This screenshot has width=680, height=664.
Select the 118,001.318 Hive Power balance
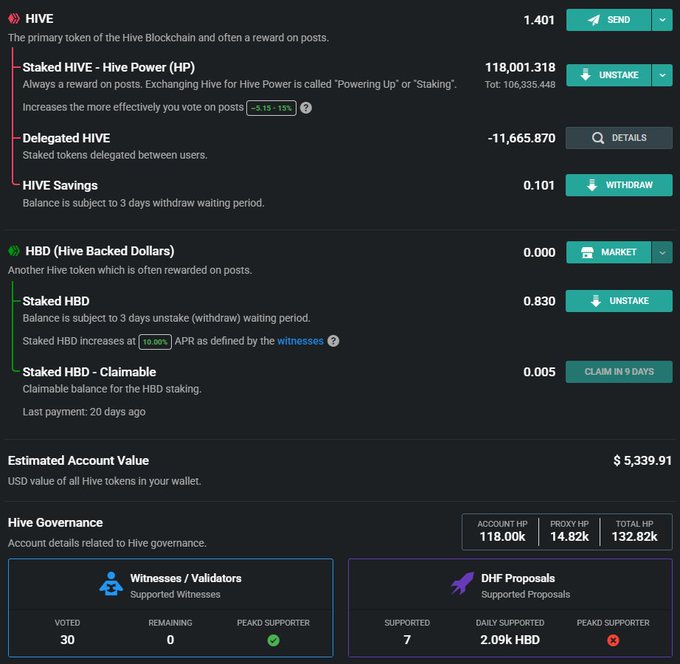pos(520,67)
